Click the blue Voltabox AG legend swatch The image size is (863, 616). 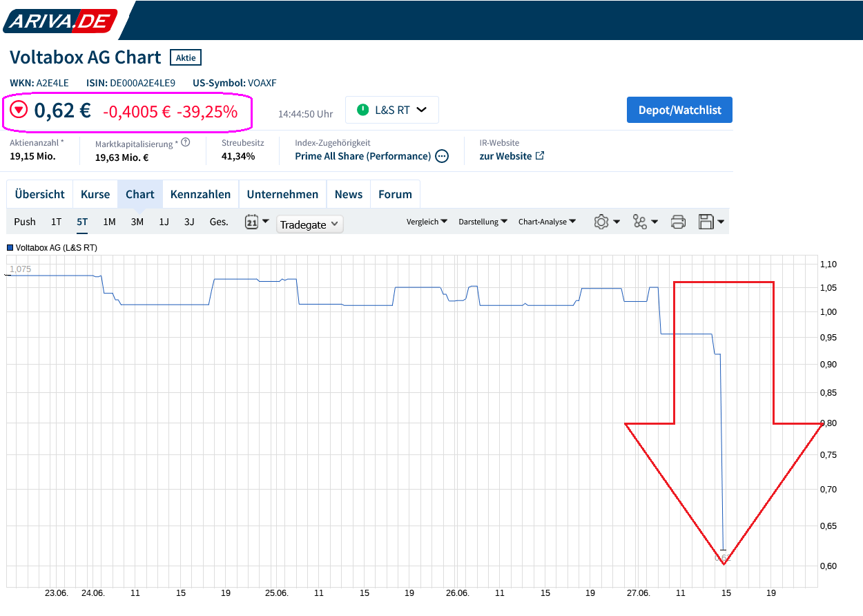tap(10, 247)
